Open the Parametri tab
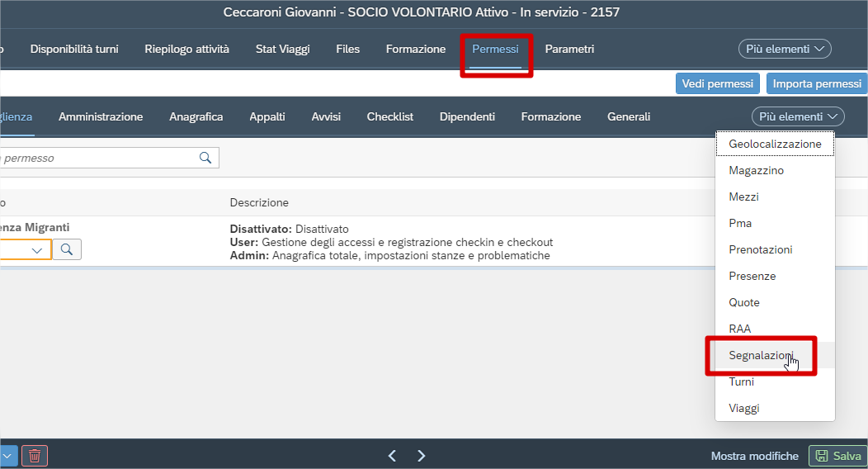Screen dimensions: 868x469 [x=569, y=49]
